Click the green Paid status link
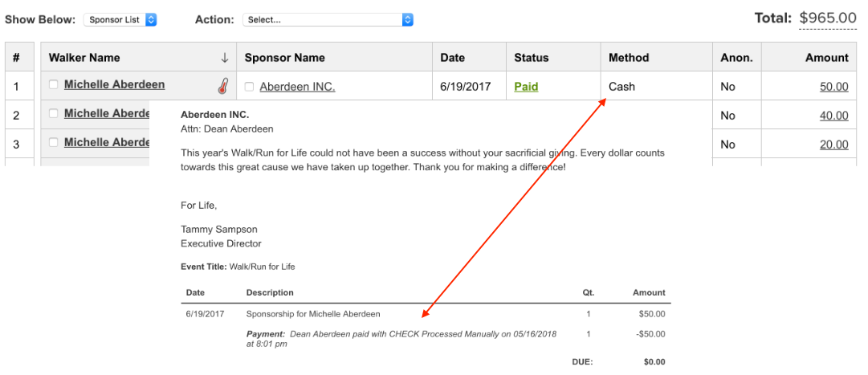This screenshot has width=868, height=375. pyautogui.click(x=526, y=87)
